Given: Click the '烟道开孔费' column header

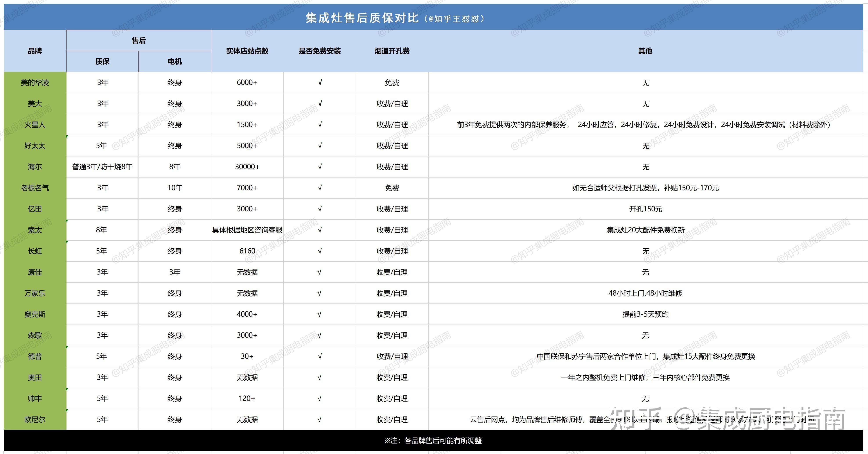Looking at the screenshot, I should click(x=392, y=51).
